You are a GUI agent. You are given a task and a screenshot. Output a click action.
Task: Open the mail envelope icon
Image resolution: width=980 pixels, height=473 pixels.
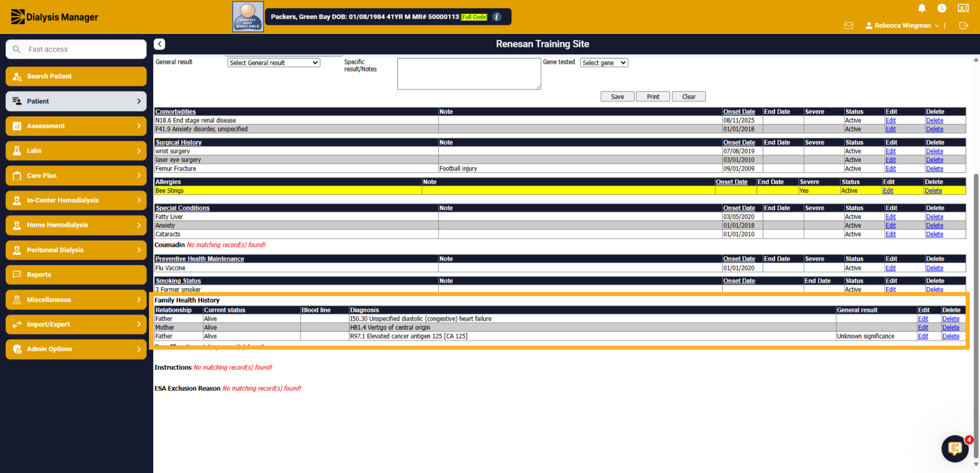[x=849, y=26]
